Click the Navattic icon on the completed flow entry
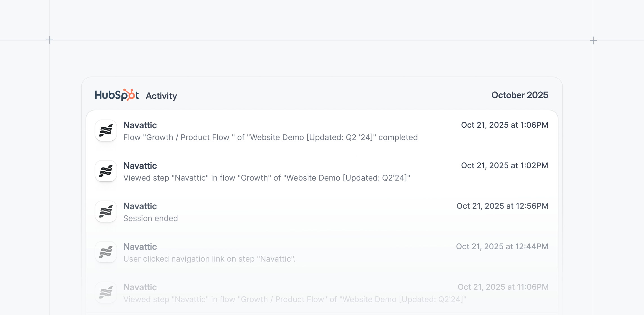This screenshot has height=315, width=644. coord(106,130)
